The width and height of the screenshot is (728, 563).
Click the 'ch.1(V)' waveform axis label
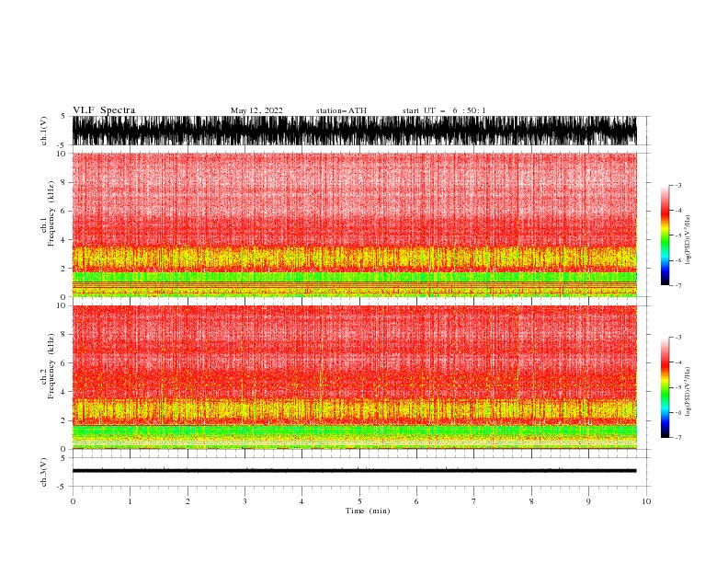[44, 131]
